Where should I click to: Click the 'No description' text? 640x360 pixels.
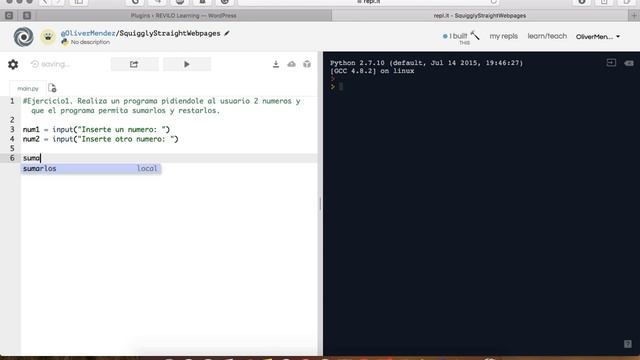click(x=90, y=42)
